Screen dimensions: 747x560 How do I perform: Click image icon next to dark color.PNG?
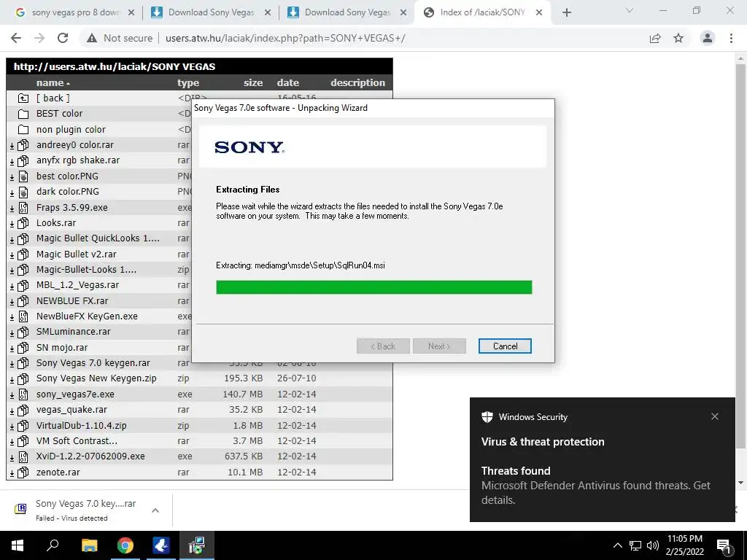[x=23, y=192]
